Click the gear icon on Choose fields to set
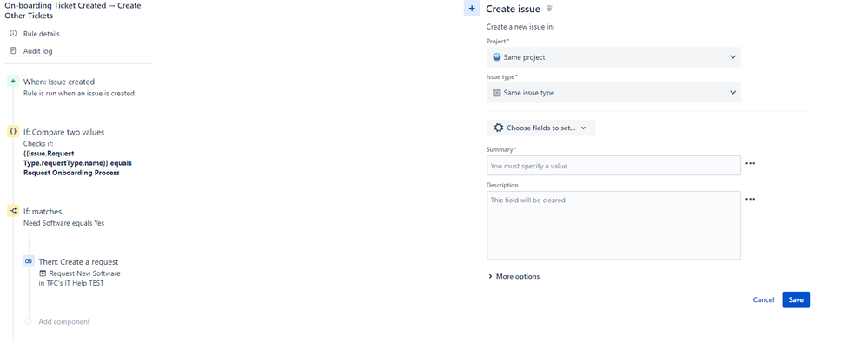 coord(498,128)
